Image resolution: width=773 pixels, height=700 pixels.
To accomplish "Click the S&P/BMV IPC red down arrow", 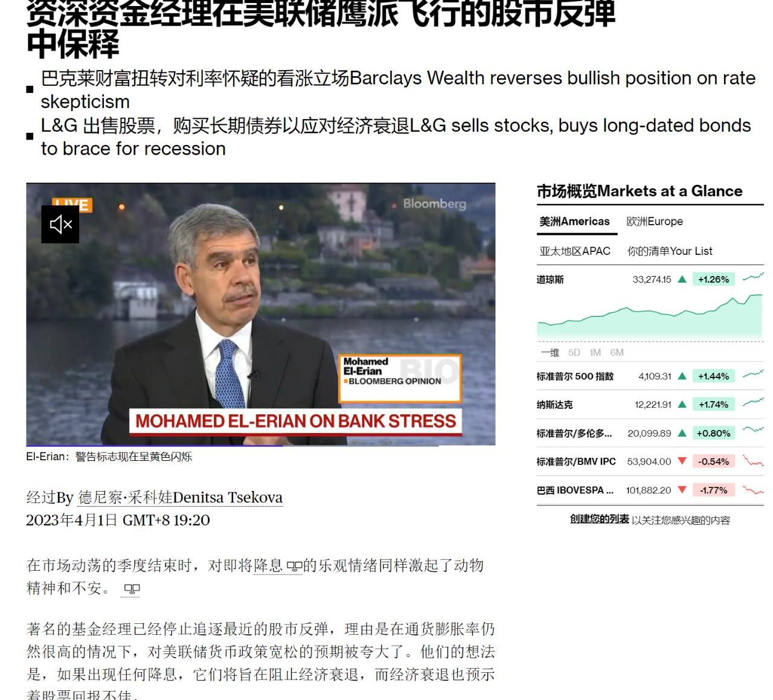I will 682,461.
